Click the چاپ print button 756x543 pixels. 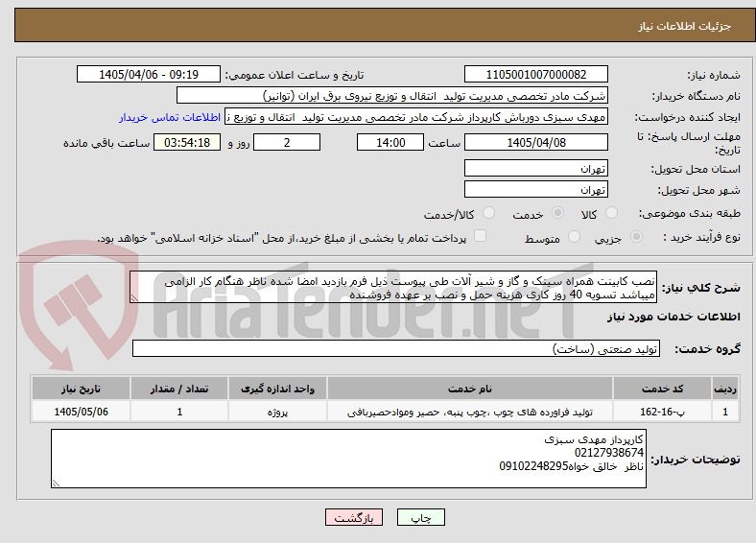(421, 517)
